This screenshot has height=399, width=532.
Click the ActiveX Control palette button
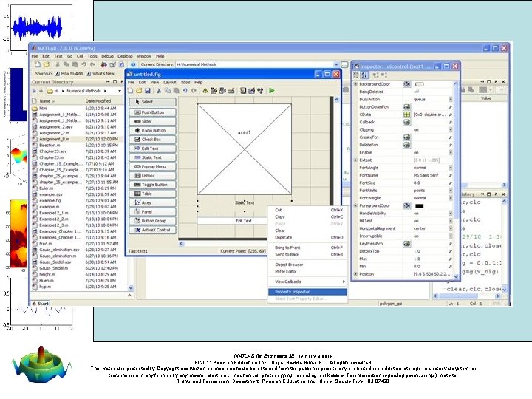click(x=152, y=230)
